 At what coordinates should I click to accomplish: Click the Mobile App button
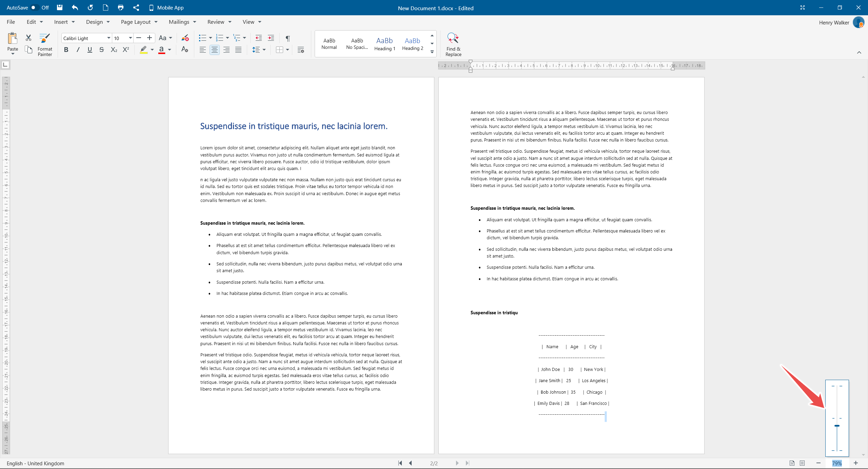[166, 7]
